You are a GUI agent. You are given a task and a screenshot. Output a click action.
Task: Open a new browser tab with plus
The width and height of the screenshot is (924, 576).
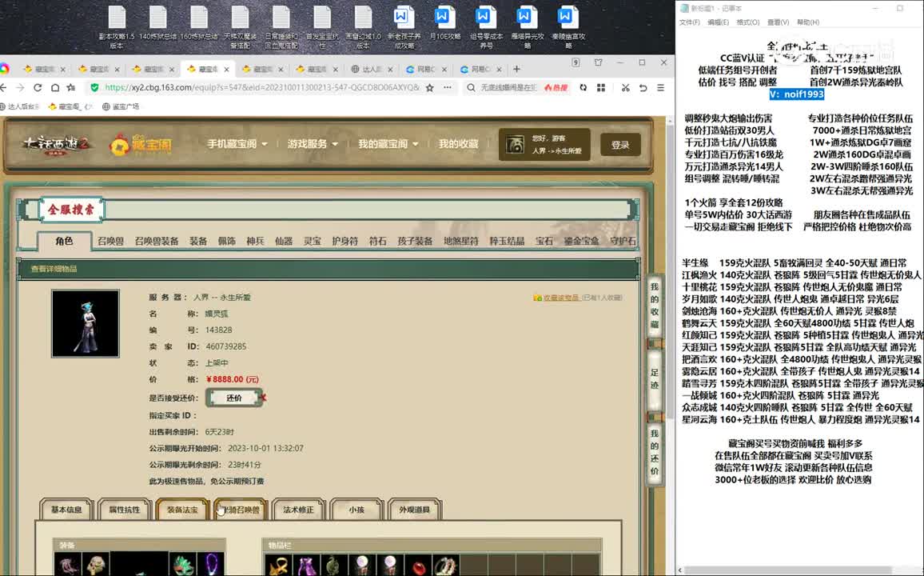pos(517,69)
